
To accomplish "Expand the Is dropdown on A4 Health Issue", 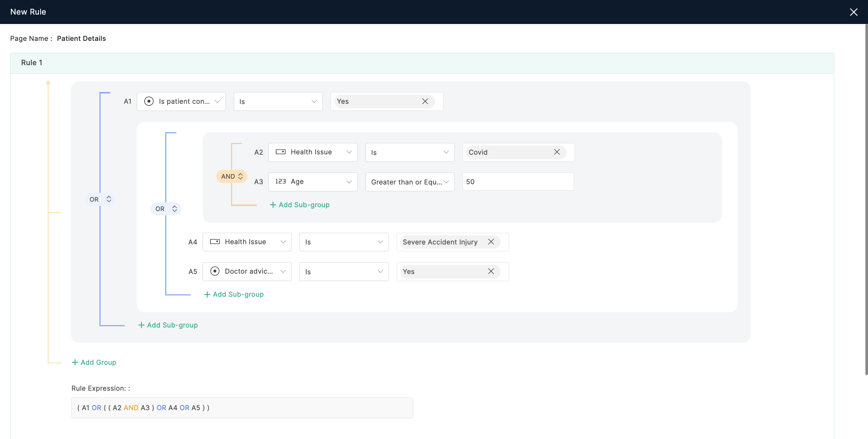I will pos(343,241).
